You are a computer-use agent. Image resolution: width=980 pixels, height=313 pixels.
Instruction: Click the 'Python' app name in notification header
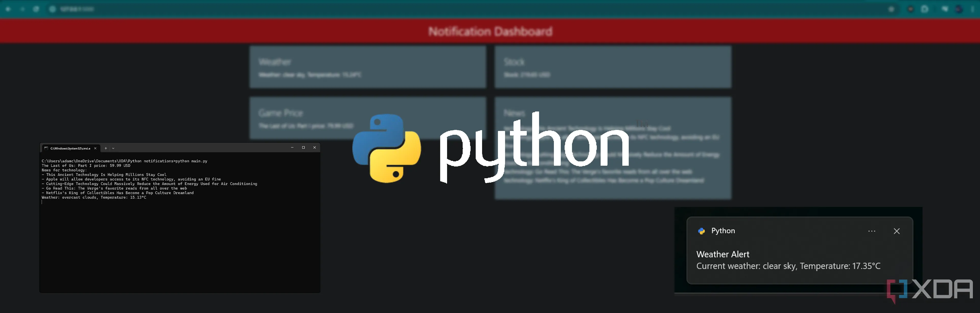pyautogui.click(x=723, y=231)
